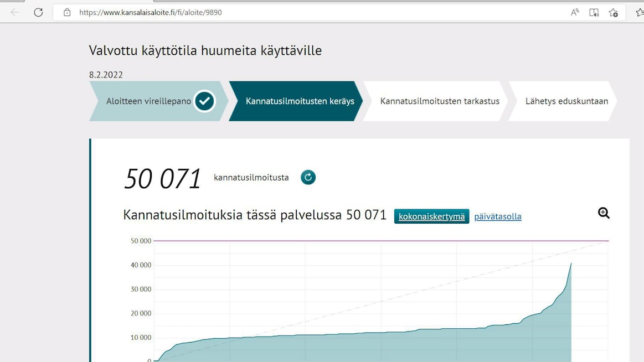Click the browser back arrow

click(x=15, y=12)
